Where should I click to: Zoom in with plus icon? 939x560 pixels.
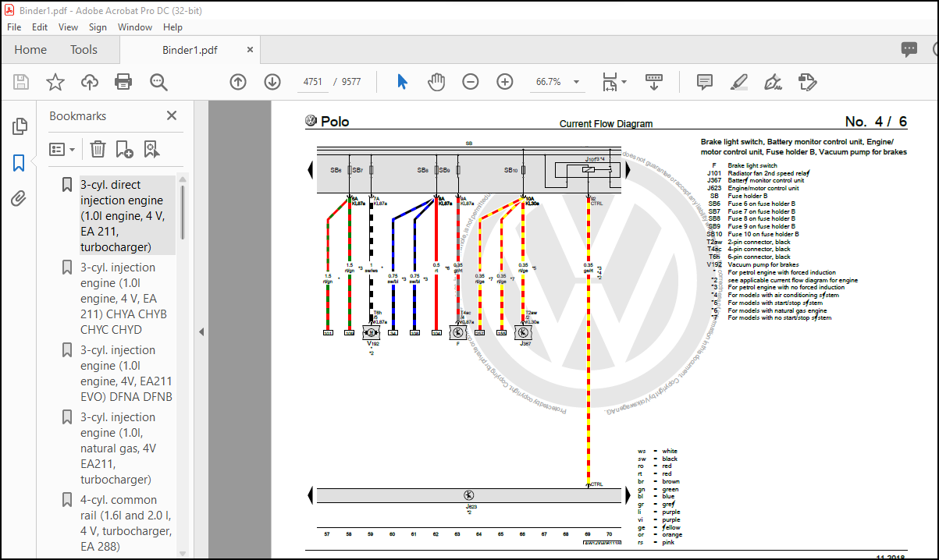click(505, 82)
